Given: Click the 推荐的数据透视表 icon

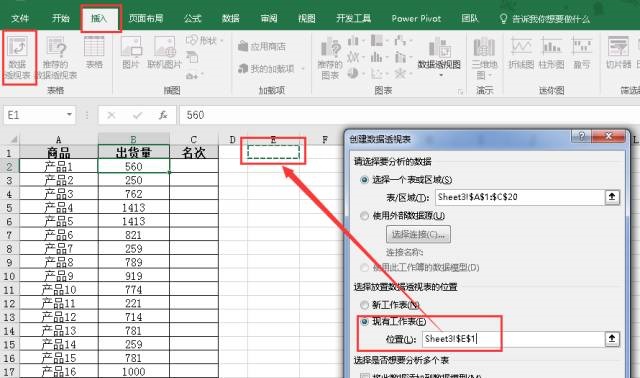Looking at the screenshot, I should (56, 58).
